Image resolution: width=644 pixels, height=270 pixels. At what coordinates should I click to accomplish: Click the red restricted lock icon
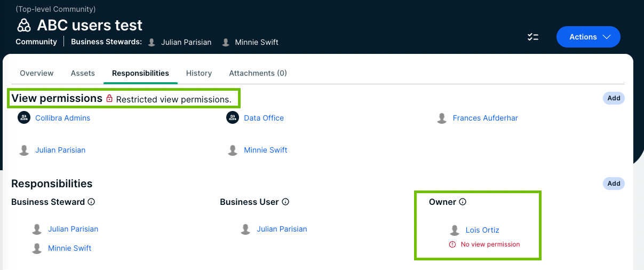tap(109, 99)
